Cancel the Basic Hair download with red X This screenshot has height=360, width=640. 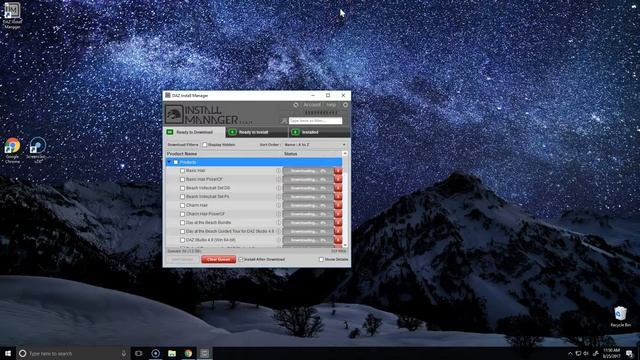[x=338, y=171]
